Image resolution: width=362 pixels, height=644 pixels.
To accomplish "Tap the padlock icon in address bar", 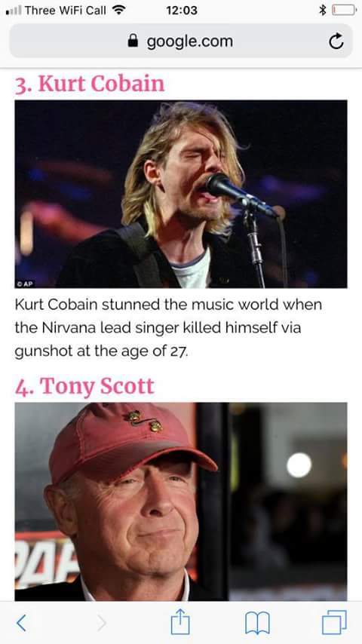I will pyautogui.click(x=133, y=41).
